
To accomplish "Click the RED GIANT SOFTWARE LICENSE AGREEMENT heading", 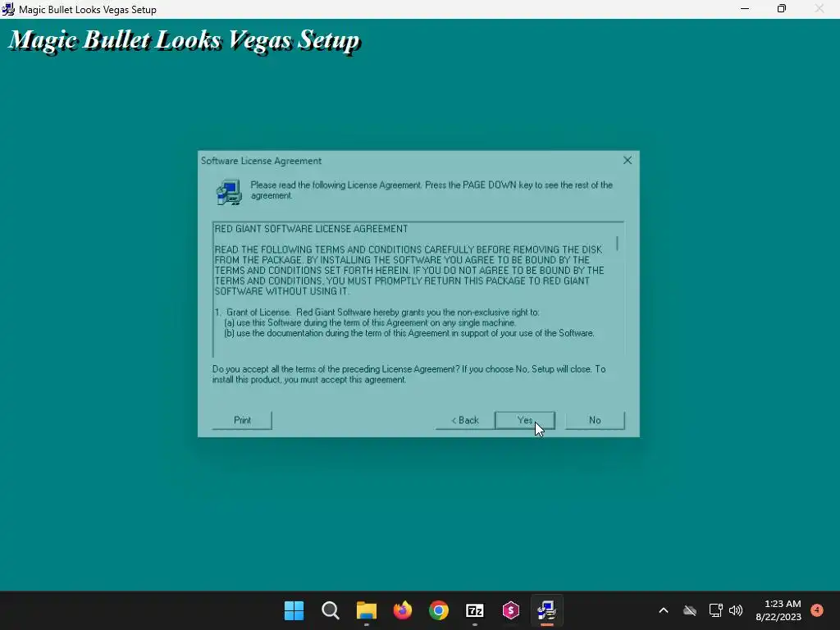I will tap(311, 229).
